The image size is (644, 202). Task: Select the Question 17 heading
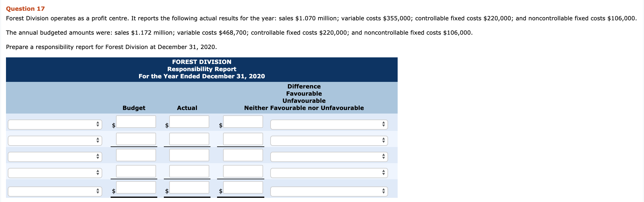26,9
